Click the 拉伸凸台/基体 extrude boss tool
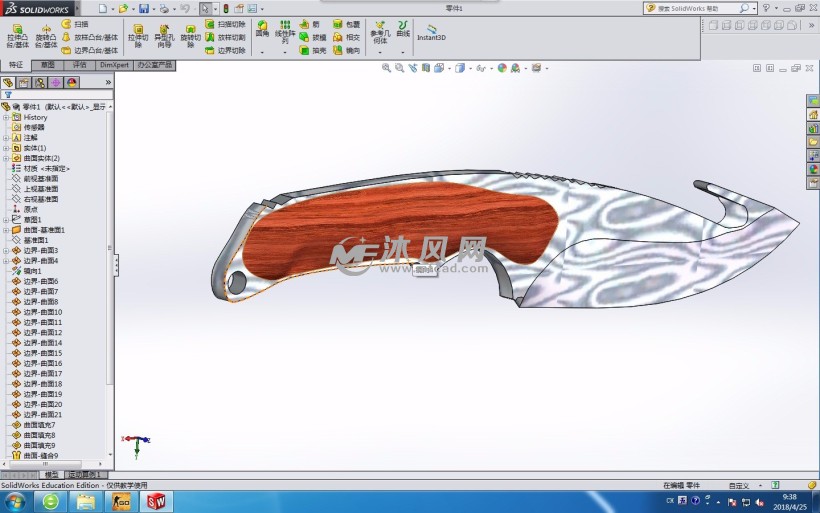Viewport: 820px width, 513px height. (x=16, y=35)
